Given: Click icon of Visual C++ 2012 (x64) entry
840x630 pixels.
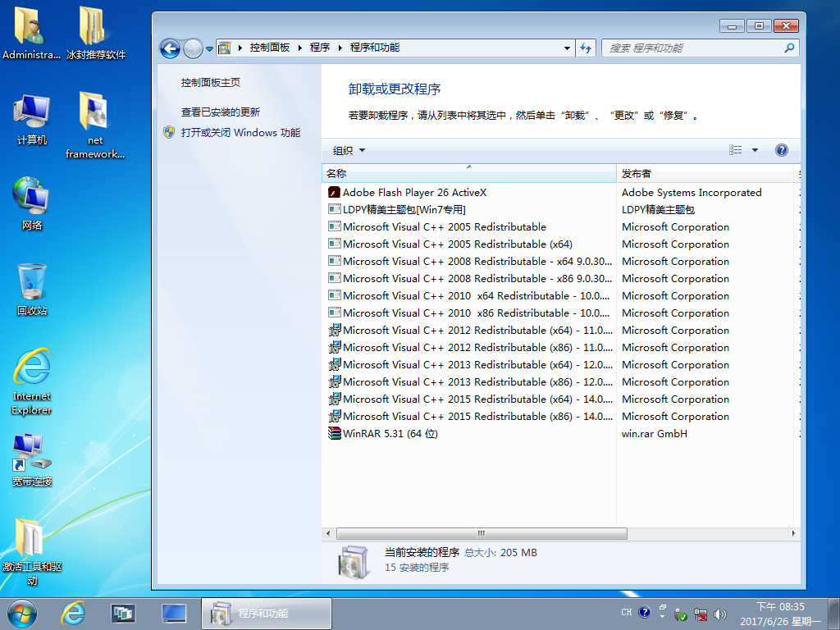Looking at the screenshot, I should (335, 330).
